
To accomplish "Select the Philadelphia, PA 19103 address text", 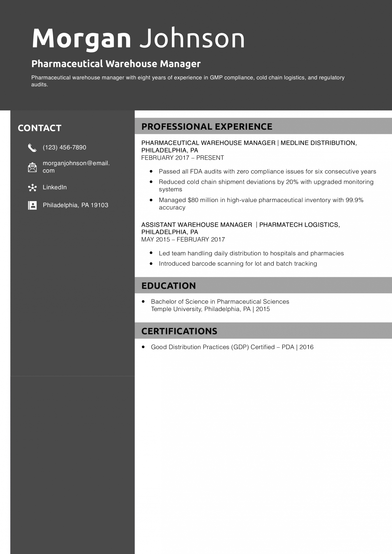I will pos(75,205).
